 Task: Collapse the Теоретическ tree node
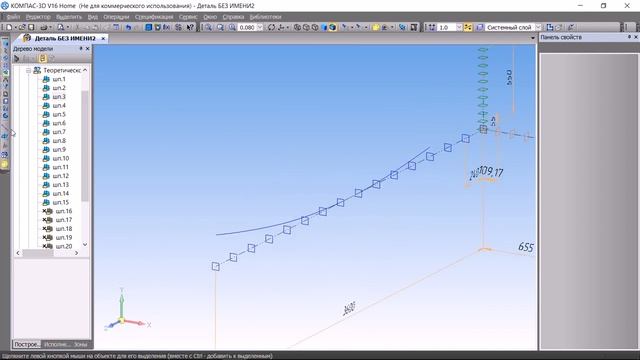[29, 70]
